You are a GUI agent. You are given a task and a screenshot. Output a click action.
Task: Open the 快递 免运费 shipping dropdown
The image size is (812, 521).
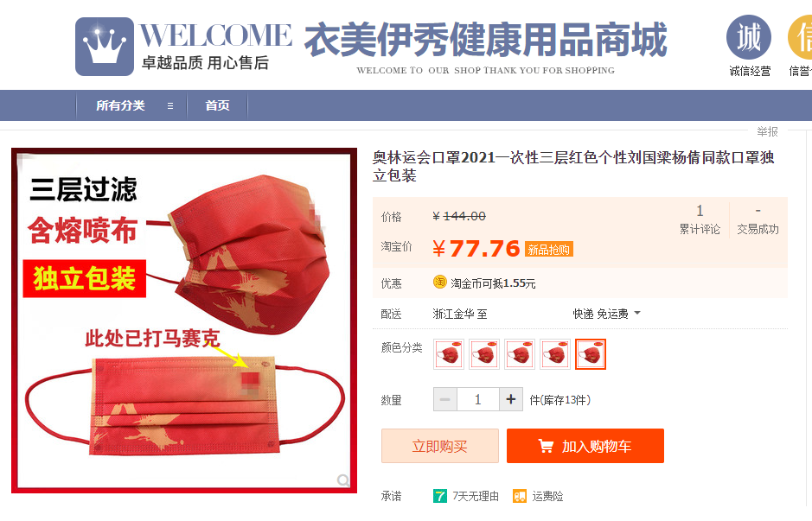(606, 314)
